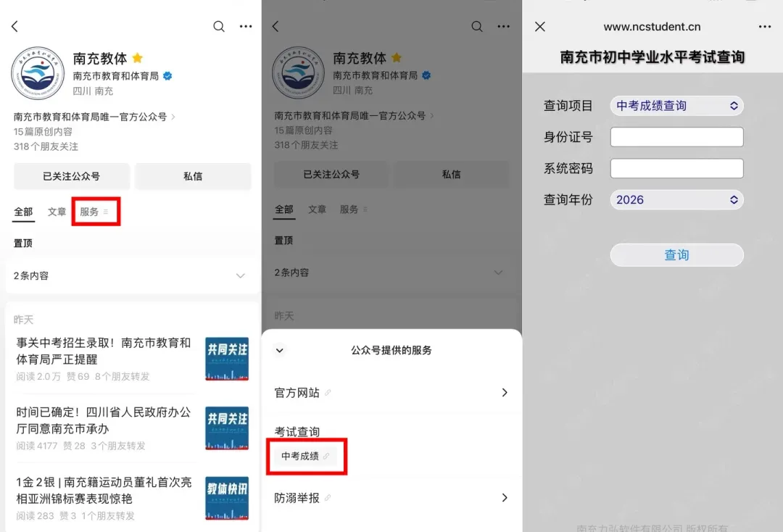The image size is (783, 532).
Task: Open the account description in left panel
Action: click(x=94, y=117)
